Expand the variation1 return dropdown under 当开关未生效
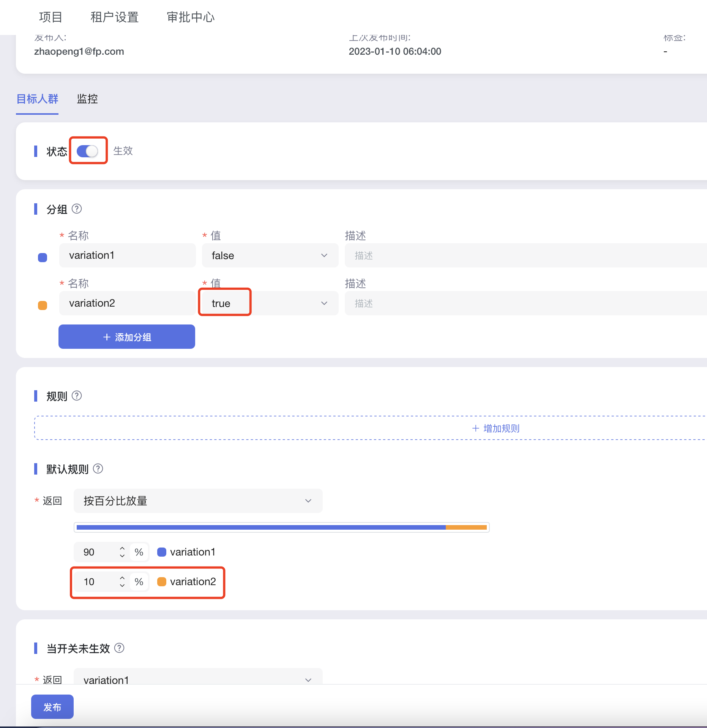This screenshot has height=728, width=707. tap(197, 679)
